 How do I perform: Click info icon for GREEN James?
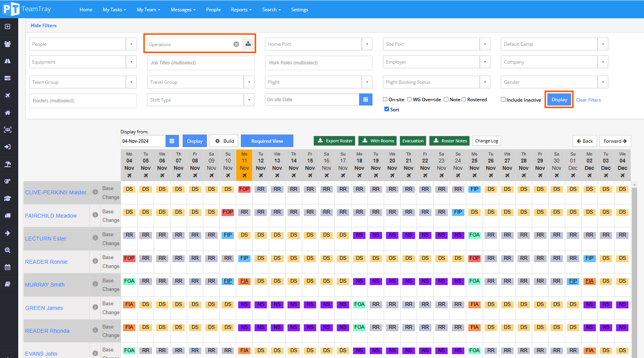95,307
